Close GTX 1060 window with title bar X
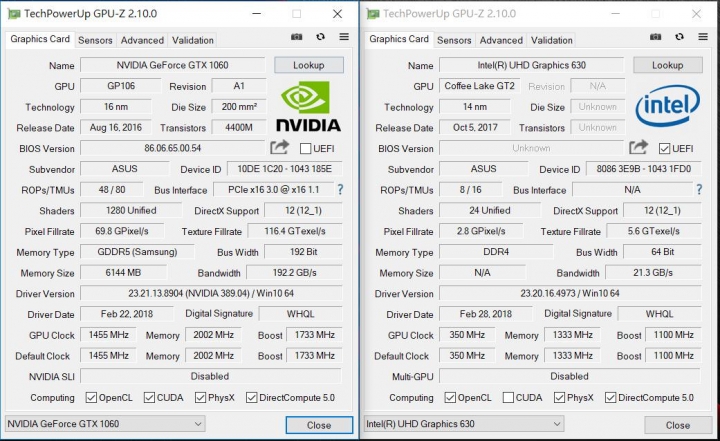 (338, 14)
